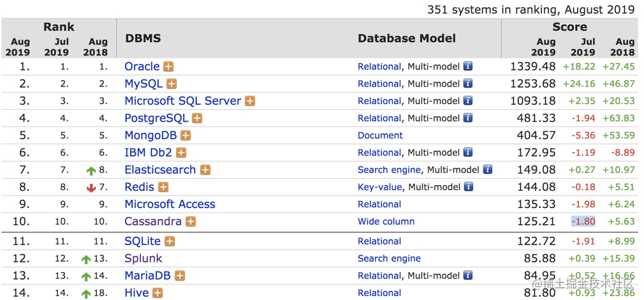Open the Oracle DBMS link
The image size is (644, 300).
pos(142,66)
